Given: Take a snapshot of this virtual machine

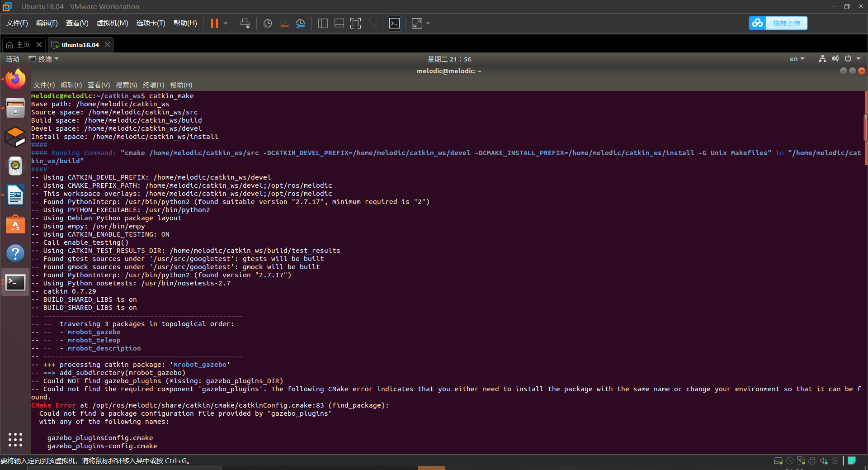Looking at the screenshot, I should pos(267,24).
